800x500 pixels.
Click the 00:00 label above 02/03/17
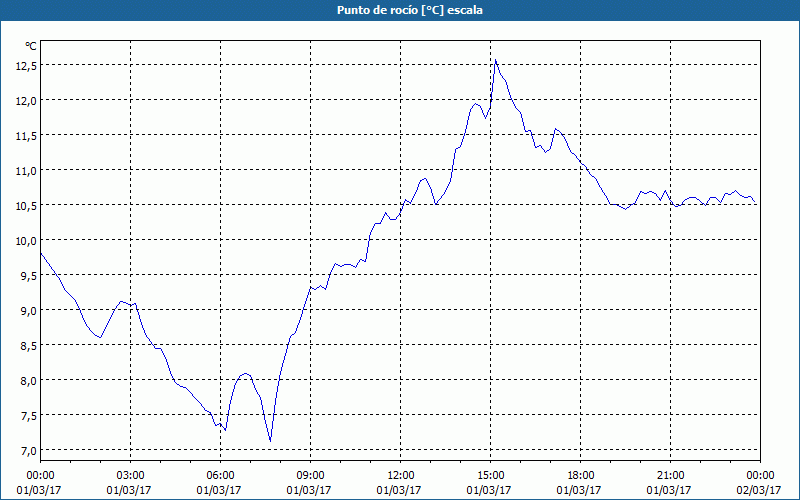[x=760, y=476]
